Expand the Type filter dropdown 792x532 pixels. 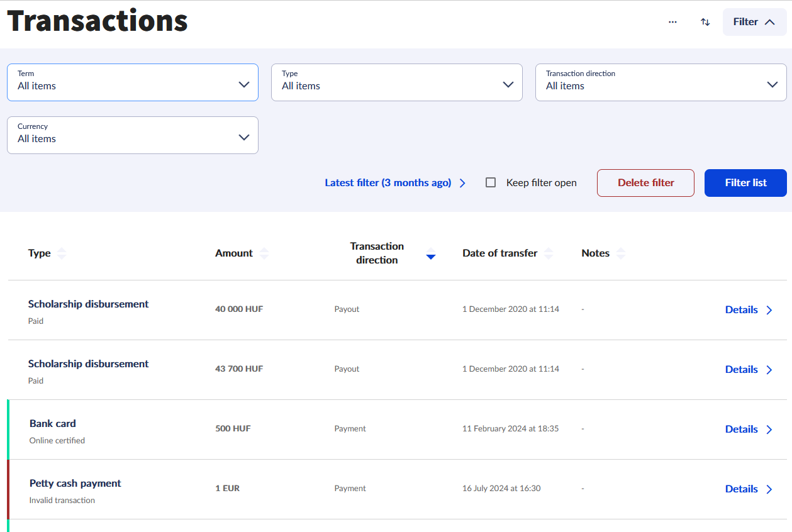(x=396, y=82)
